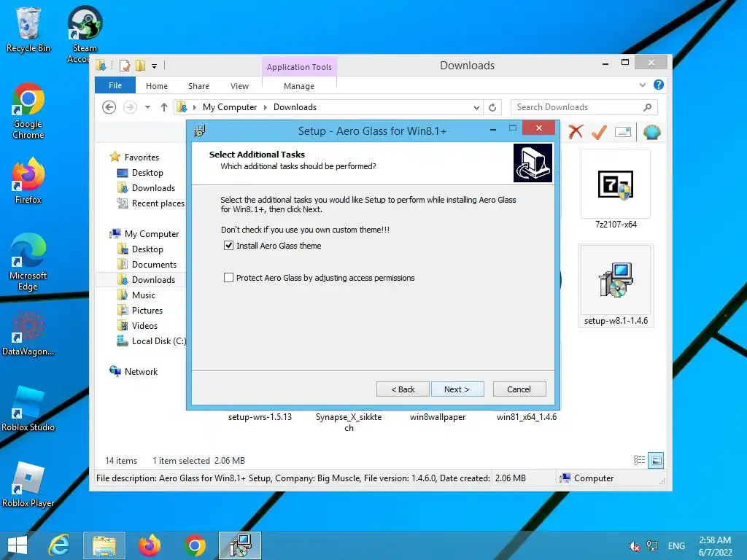Switch to details view icon
The image size is (747, 560).
[639, 460]
